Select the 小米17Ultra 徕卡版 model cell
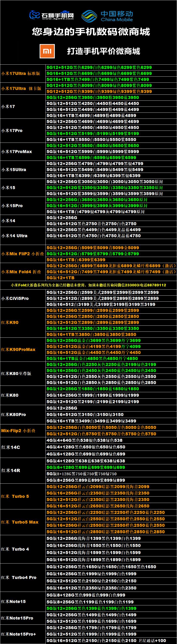 pyautogui.click(x=21, y=88)
